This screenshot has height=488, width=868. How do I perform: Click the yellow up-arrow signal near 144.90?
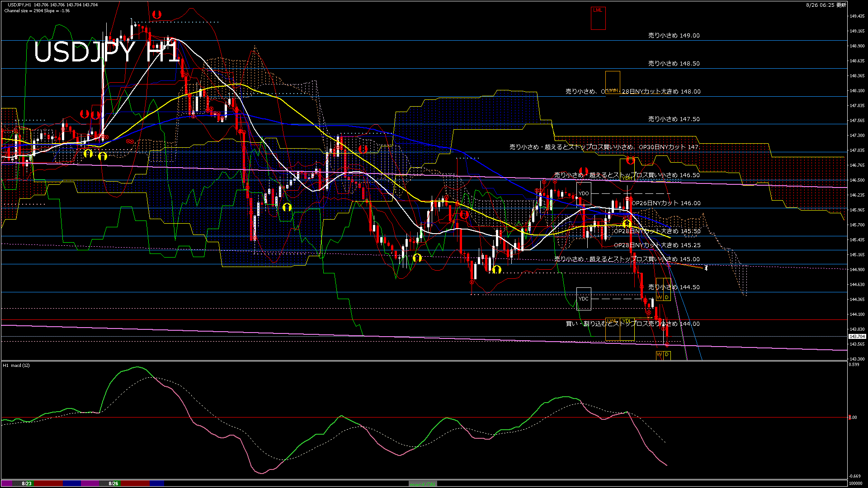pos(497,269)
